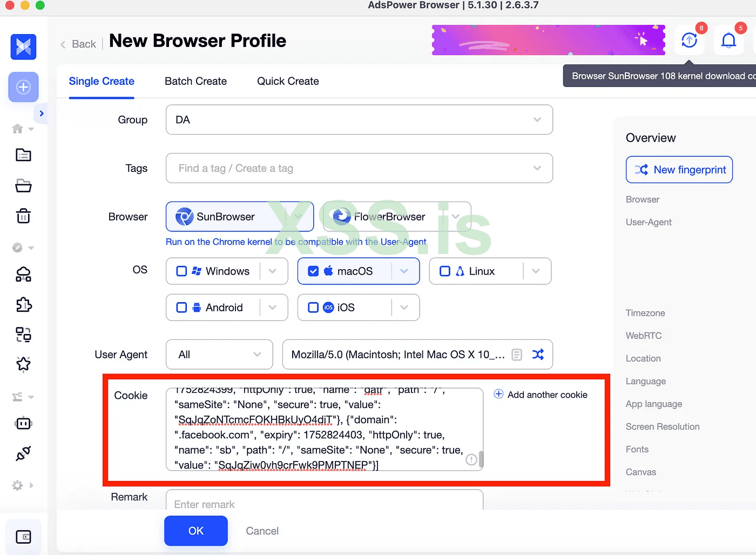Click the New fingerprint button
The width and height of the screenshot is (756, 555).
(679, 170)
